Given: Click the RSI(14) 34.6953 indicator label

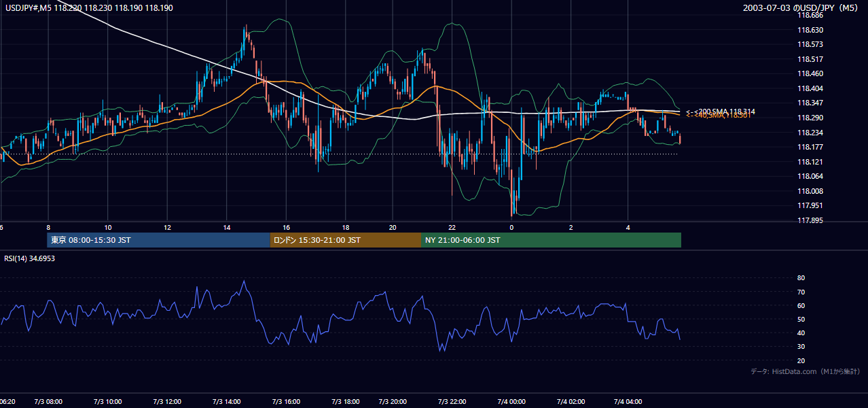Looking at the screenshot, I should coord(30,258).
